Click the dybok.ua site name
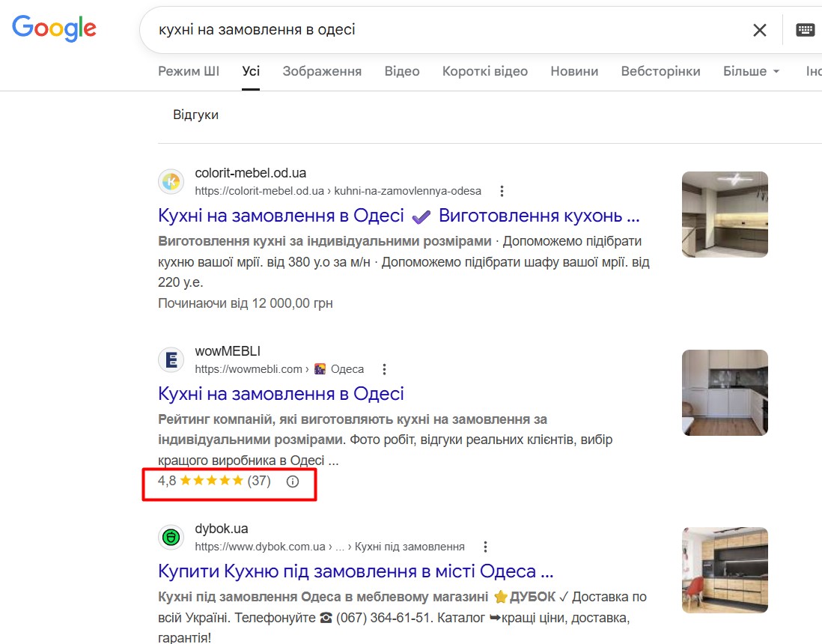The height and width of the screenshot is (644, 822). (x=222, y=529)
